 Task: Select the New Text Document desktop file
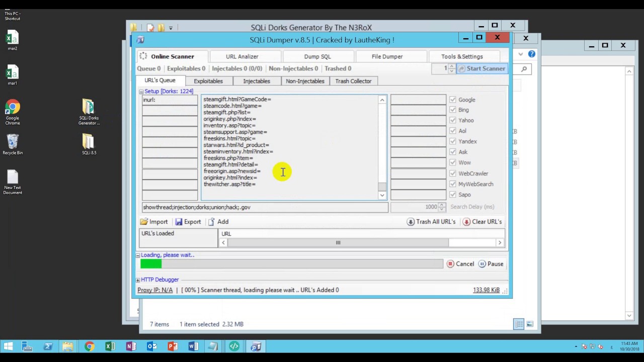click(x=13, y=182)
